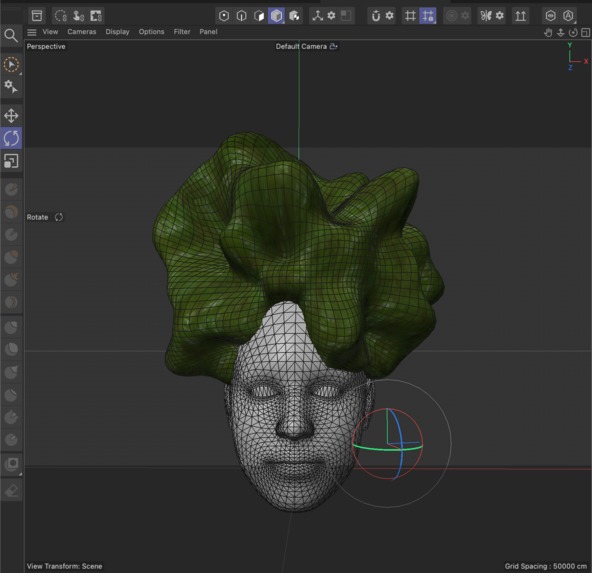Image resolution: width=592 pixels, height=573 pixels.
Task: Click the hexagon icon near the top-right
Action: pos(550,16)
